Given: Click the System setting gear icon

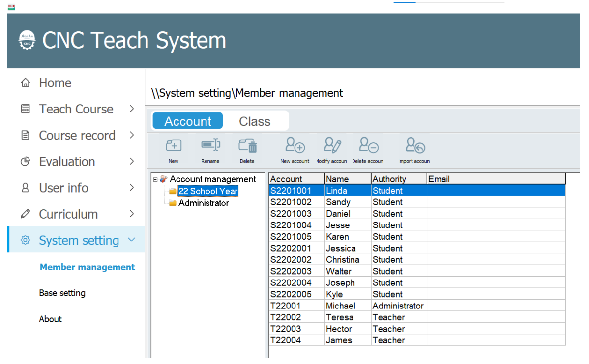Looking at the screenshot, I should click(x=25, y=240).
